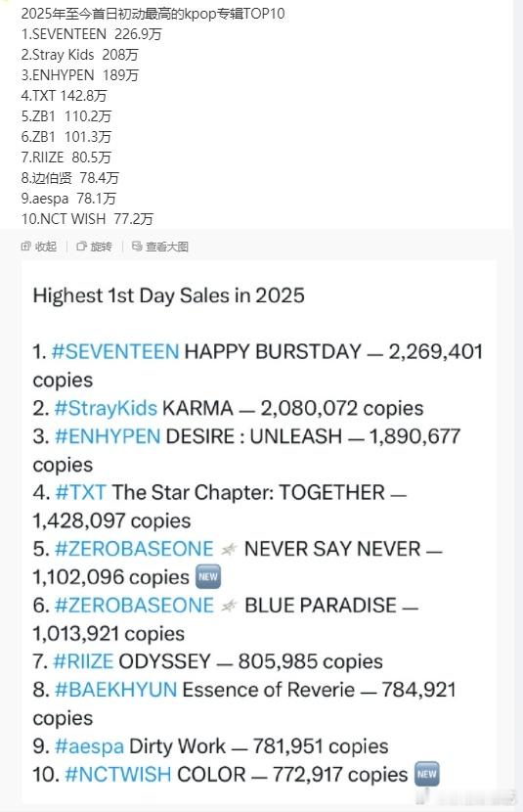
Task: Open the #SEVENTEEN hashtag
Action: click(x=115, y=351)
